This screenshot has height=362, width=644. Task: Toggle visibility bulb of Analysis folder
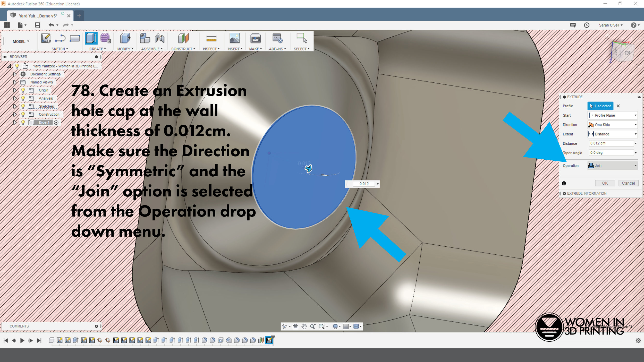tap(23, 98)
